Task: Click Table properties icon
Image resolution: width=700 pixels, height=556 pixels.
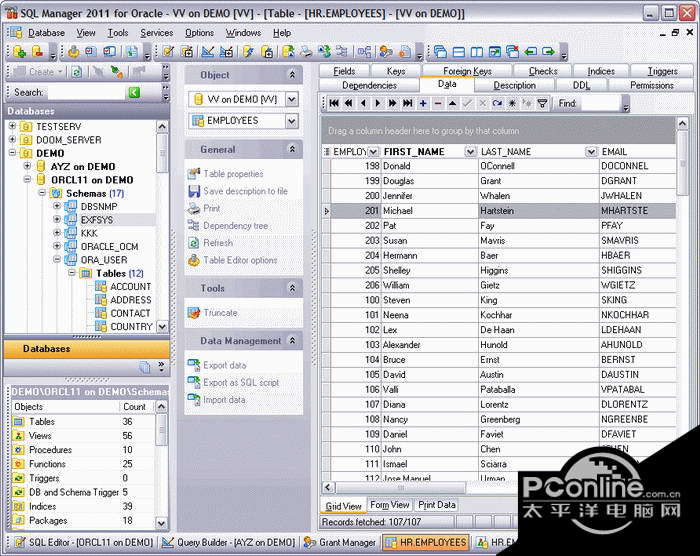Action: (194, 173)
